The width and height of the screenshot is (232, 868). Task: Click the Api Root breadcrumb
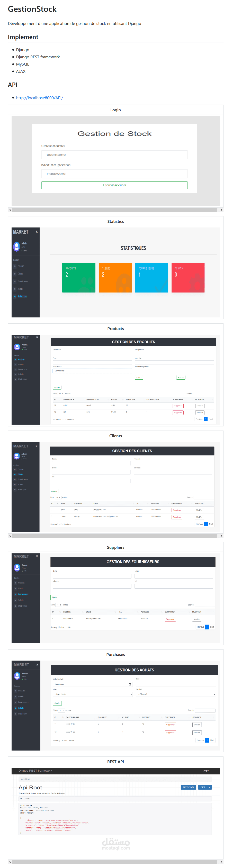point(26,779)
